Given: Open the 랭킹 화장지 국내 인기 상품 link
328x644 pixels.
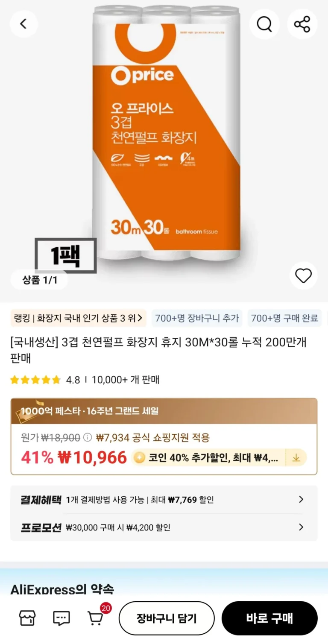Looking at the screenshot, I should point(79,318).
